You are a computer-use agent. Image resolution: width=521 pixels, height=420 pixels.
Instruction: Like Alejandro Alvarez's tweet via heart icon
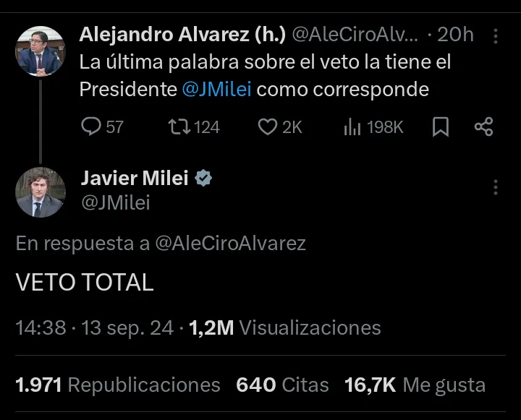click(268, 127)
